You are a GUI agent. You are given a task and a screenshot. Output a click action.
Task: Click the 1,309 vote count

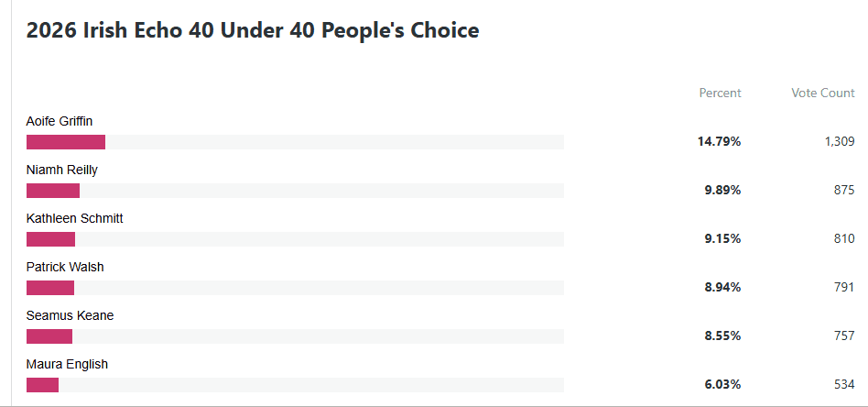(840, 142)
